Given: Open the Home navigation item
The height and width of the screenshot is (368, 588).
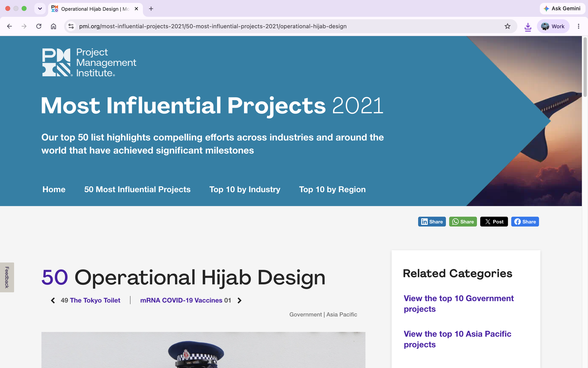Looking at the screenshot, I should pos(54,189).
